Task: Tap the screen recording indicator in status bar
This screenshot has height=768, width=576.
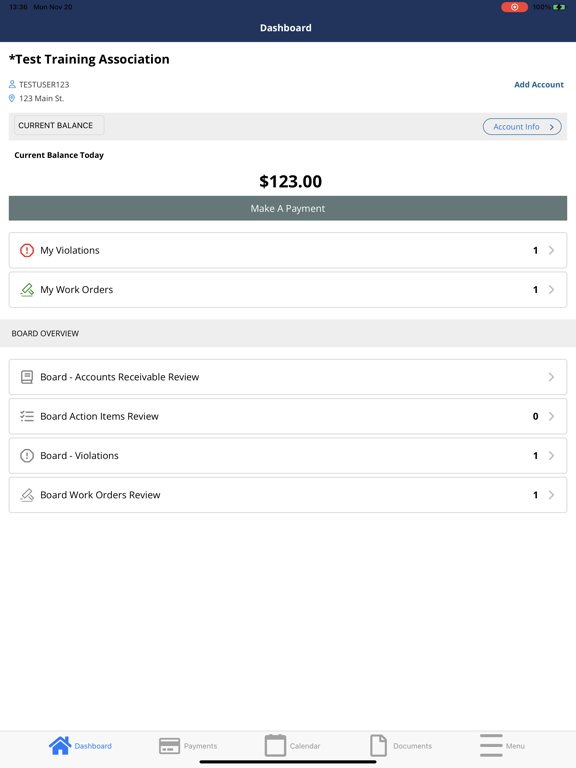Action: (x=514, y=7)
